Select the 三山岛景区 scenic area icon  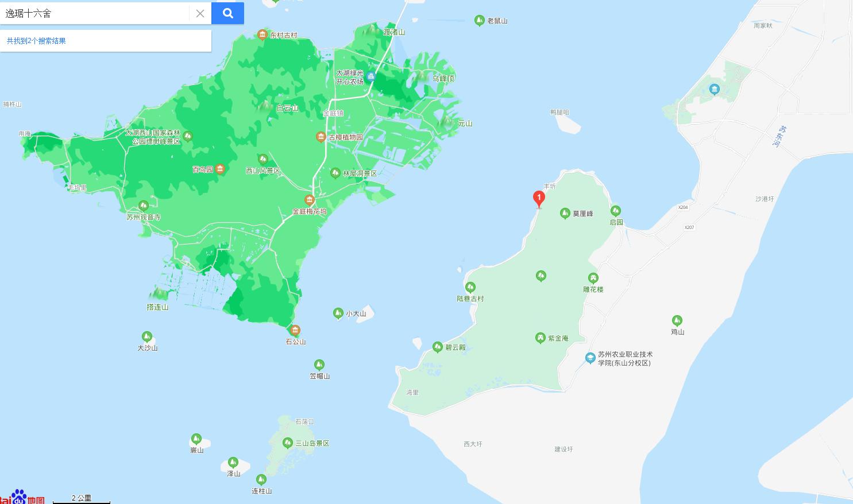point(288,443)
